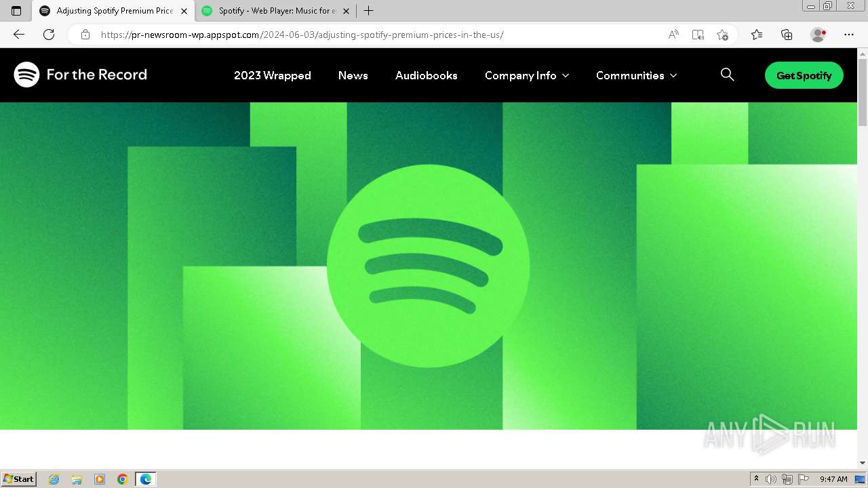868x488 pixels.
Task: Click the scrollbar down arrow
Action: (x=863, y=463)
